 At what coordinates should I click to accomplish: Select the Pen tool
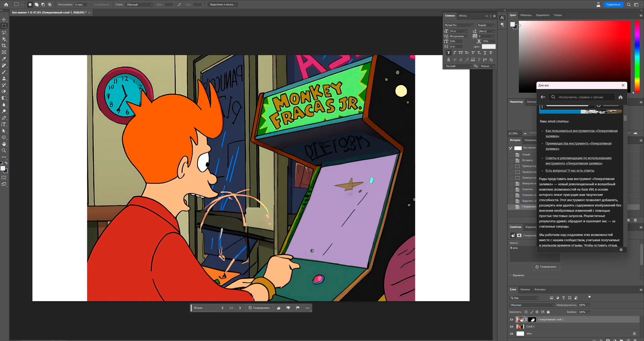coord(4,118)
